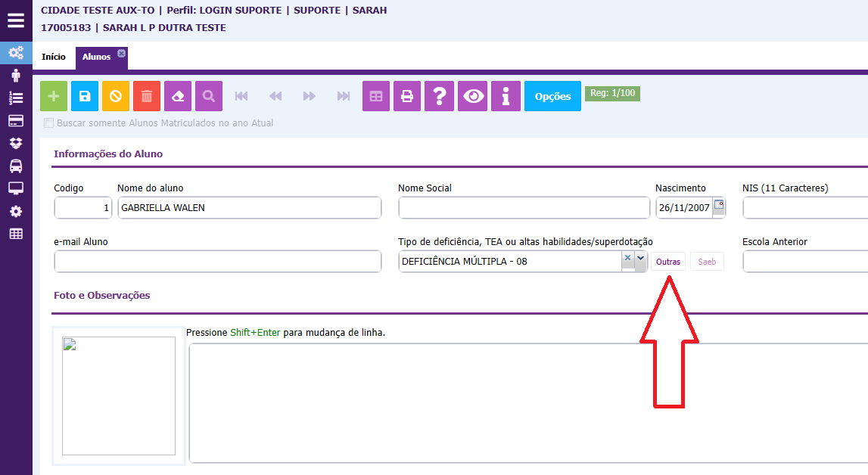Close the Alunos tab
This screenshot has height=475, width=868.
(x=121, y=52)
